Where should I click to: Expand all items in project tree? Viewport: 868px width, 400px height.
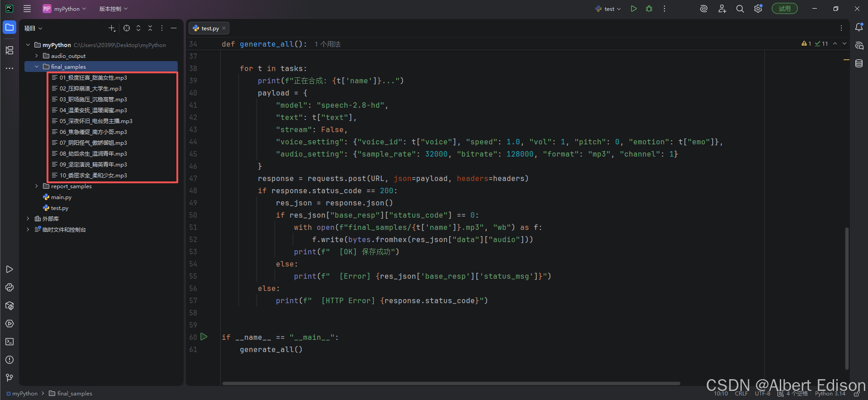click(x=138, y=28)
